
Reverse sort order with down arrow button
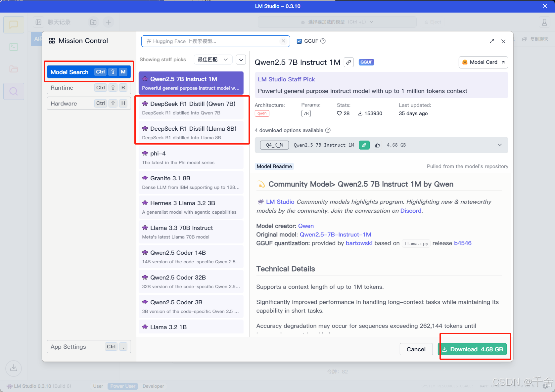(x=241, y=60)
